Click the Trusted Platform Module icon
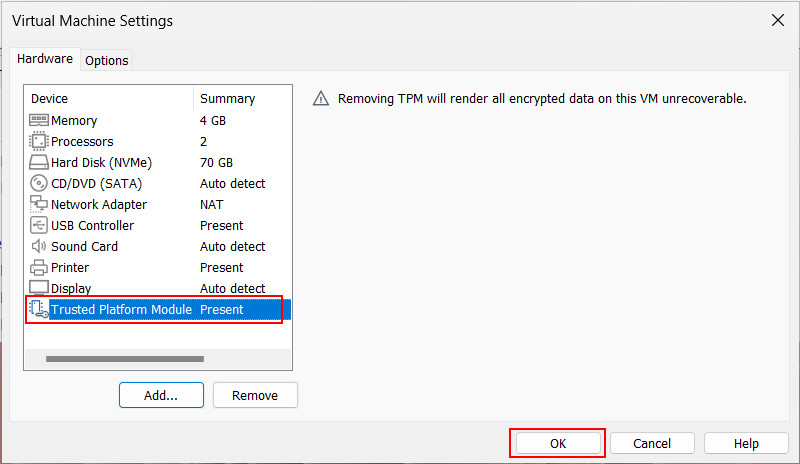The image size is (800, 464). tap(39, 309)
